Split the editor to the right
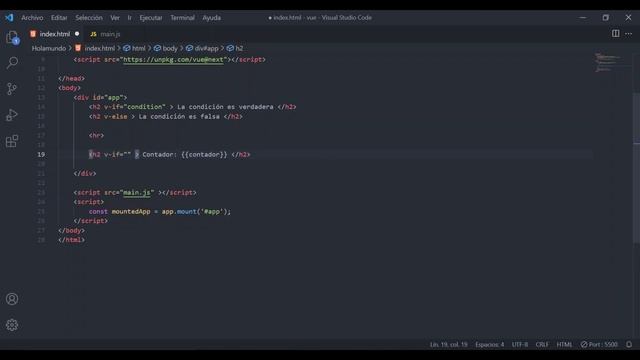The width and height of the screenshot is (640, 360). [x=615, y=33]
